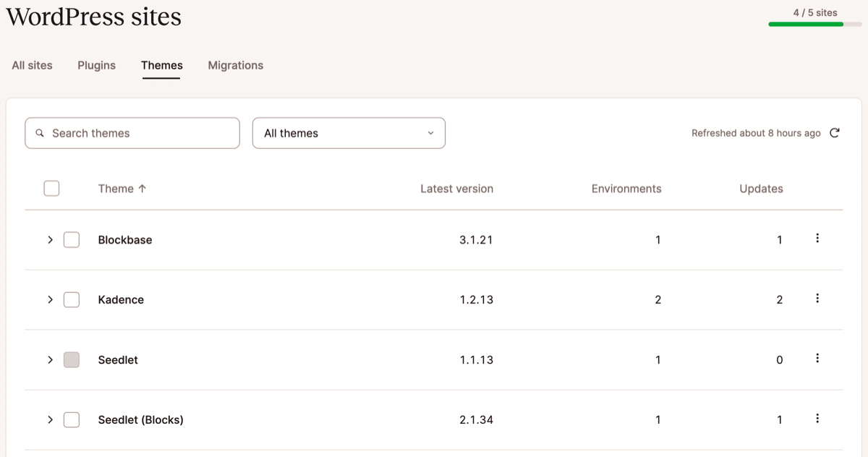Tick the select-all themes checkbox
Image resolution: width=868 pixels, height=457 pixels.
(51, 189)
